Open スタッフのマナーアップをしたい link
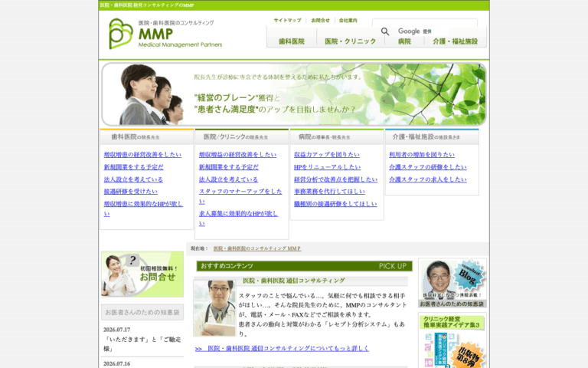Screen dimensions: 588x368 (240, 196)
